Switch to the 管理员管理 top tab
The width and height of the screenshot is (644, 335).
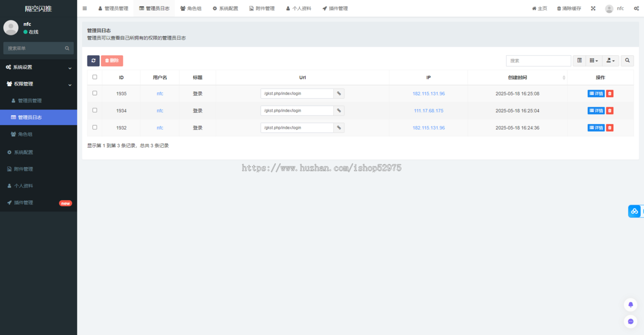click(x=113, y=9)
